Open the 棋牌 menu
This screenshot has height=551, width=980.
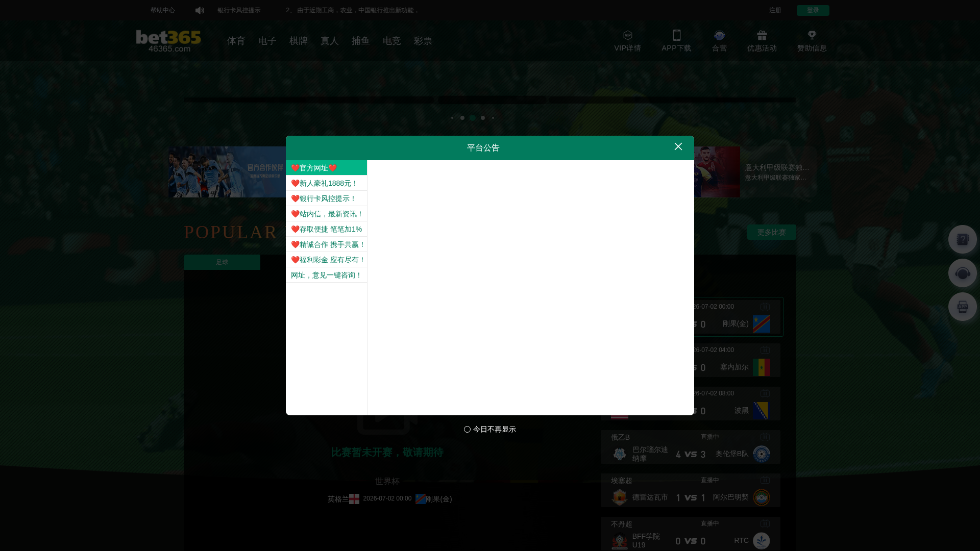(298, 41)
